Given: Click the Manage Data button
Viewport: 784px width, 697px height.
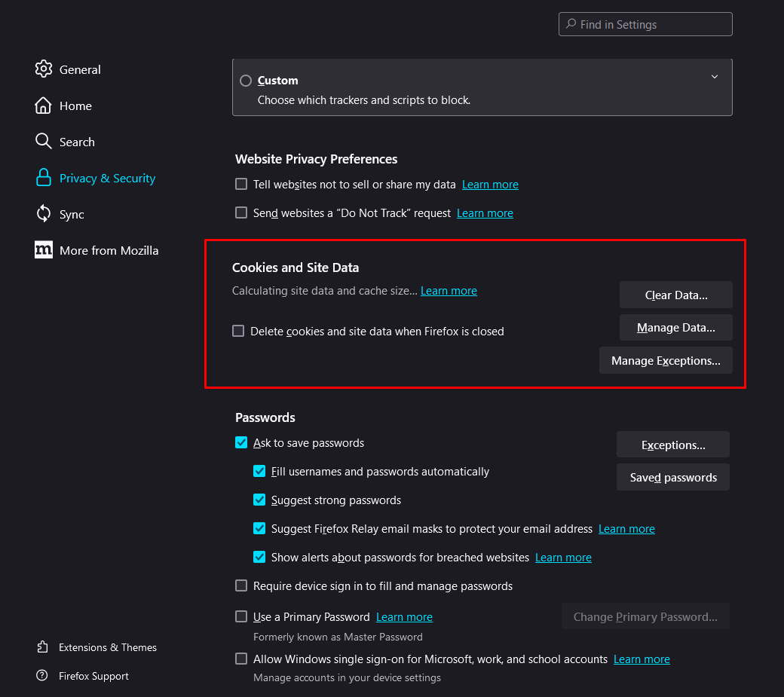Looking at the screenshot, I should coord(675,327).
